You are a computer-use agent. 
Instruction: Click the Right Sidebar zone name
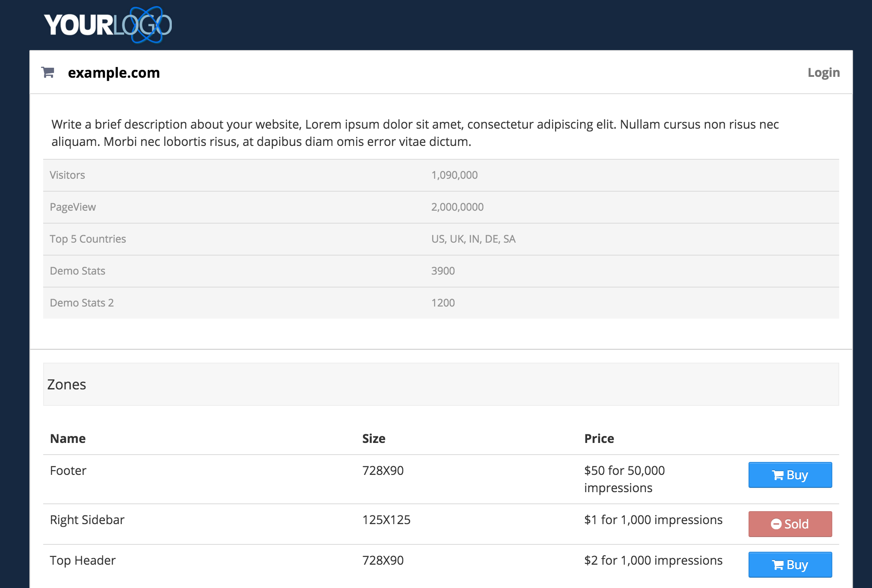[x=87, y=520]
